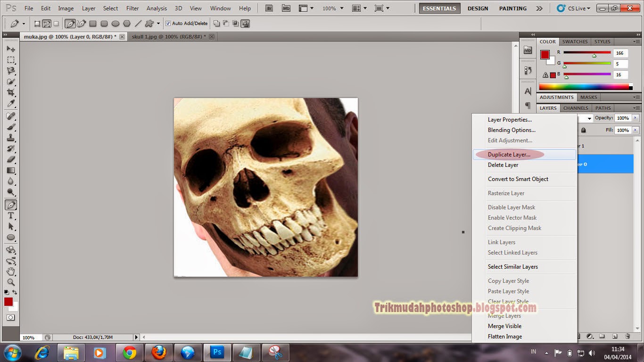Choose the Polygon shape in the options bar
Image resolution: width=644 pixels, height=362 pixels.
127,23
